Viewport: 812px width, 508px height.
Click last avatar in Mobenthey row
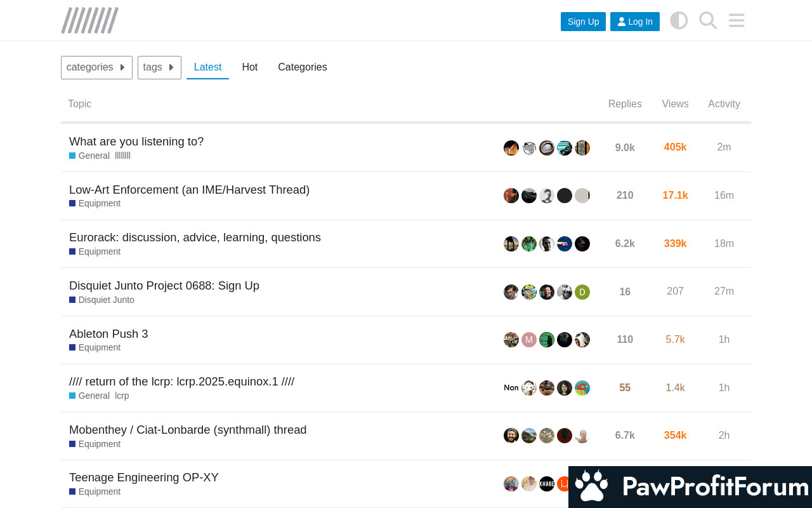(x=582, y=436)
